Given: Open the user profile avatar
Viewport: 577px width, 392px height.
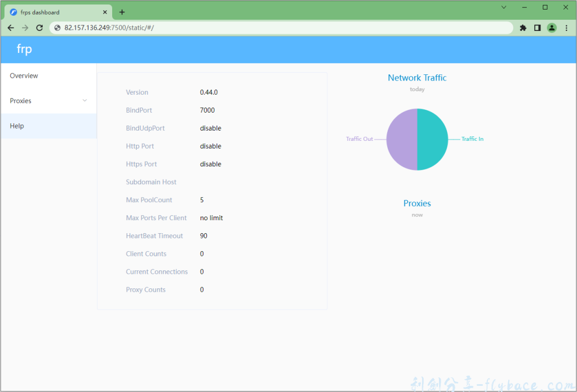Looking at the screenshot, I should click(552, 28).
